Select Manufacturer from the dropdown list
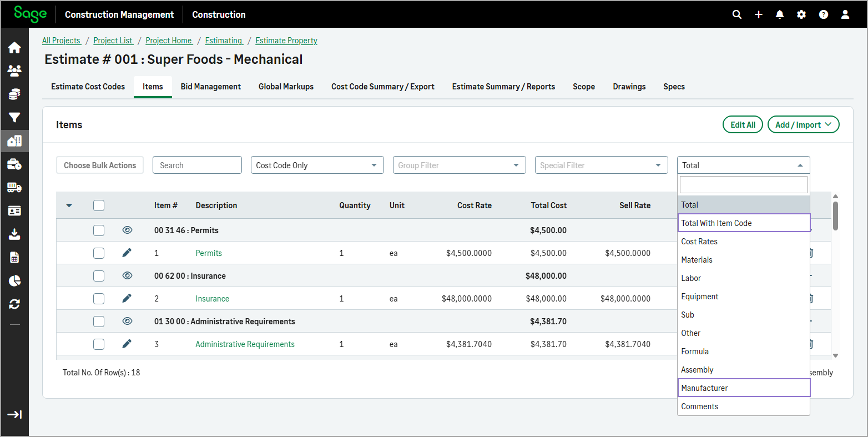The image size is (868, 437). pos(743,388)
